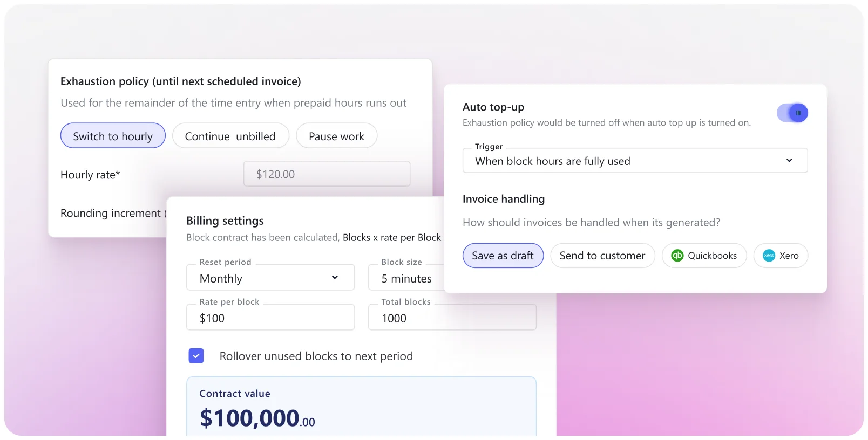Toggle the Auto top-up switch off
Viewport: 868px width, 440px height.
tap(792, 113)
